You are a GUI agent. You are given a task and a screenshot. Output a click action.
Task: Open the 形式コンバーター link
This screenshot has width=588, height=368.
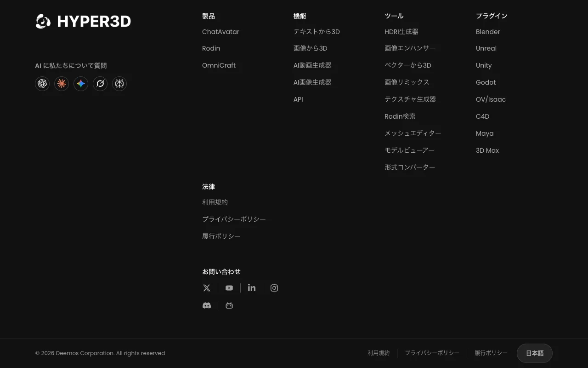410,167
